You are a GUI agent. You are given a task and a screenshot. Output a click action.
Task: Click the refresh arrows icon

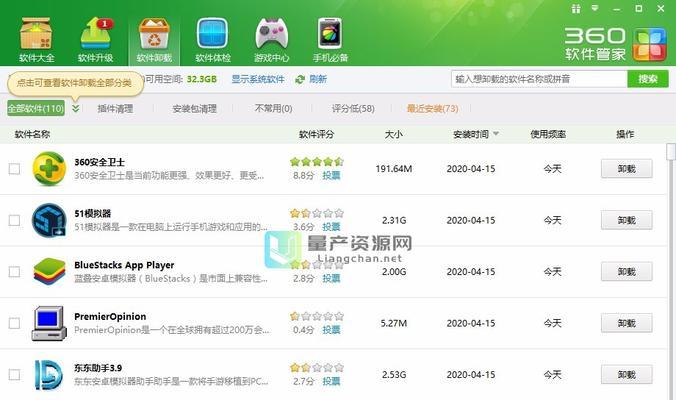300,79
